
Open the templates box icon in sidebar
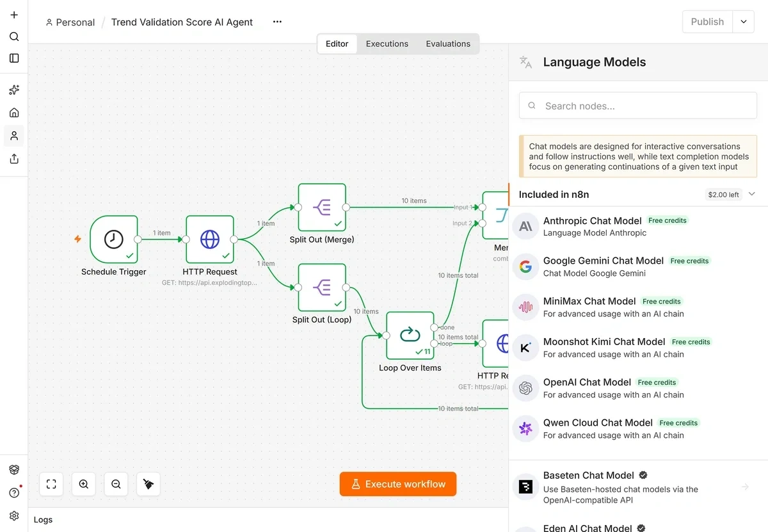click(x=14, y=470)
